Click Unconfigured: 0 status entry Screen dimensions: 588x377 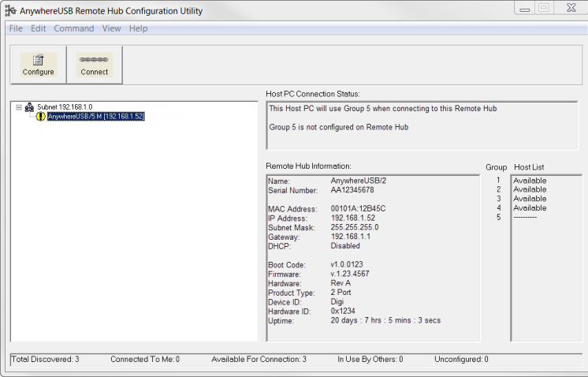pos(461,360)
